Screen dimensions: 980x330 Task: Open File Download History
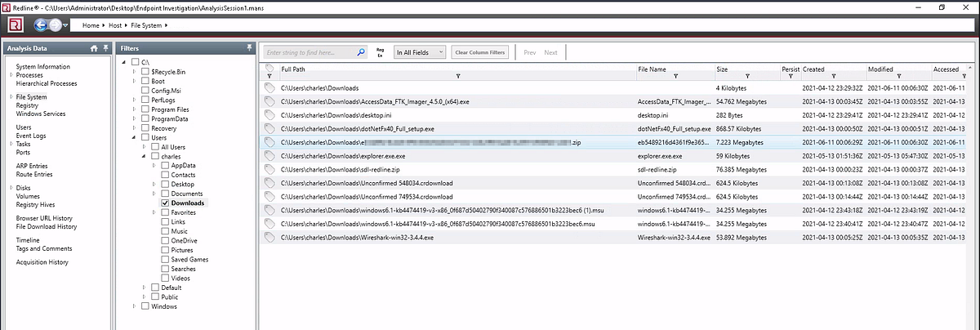(x=47, y=226)
